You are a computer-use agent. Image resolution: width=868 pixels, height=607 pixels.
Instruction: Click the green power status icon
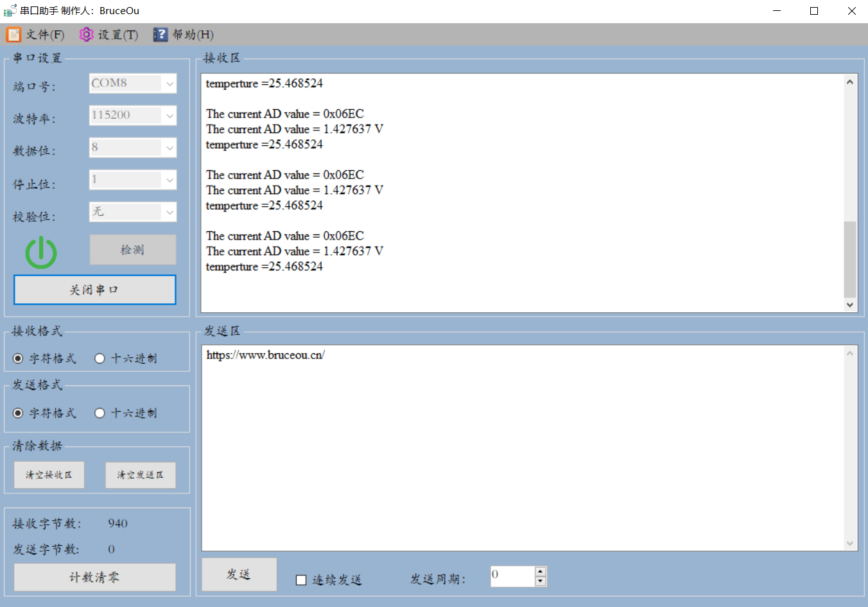(x=41, y=252)
